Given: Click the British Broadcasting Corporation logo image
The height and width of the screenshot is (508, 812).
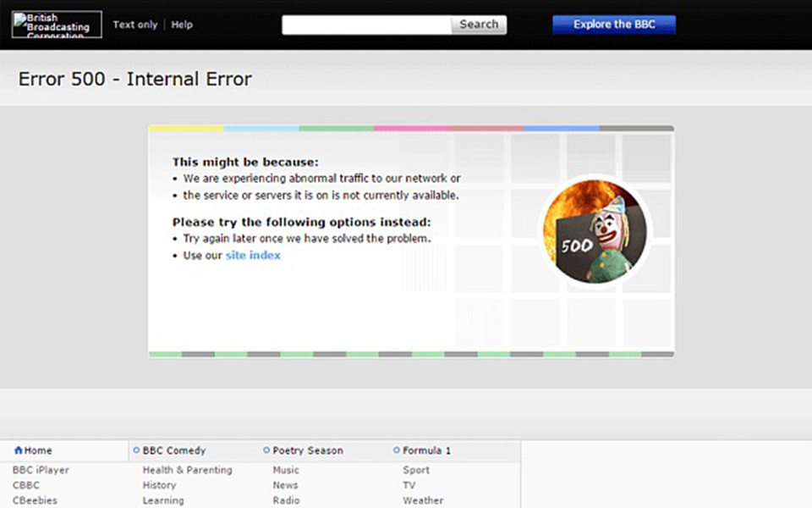Looking at the screenshot, I should (57, 25).
